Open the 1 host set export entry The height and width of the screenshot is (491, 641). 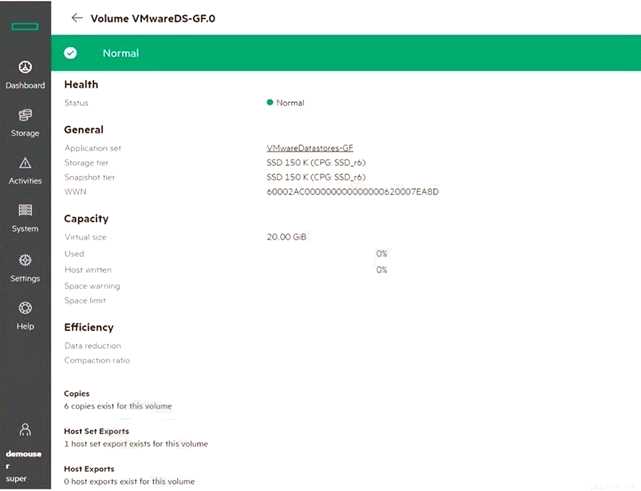pos(136,443)
